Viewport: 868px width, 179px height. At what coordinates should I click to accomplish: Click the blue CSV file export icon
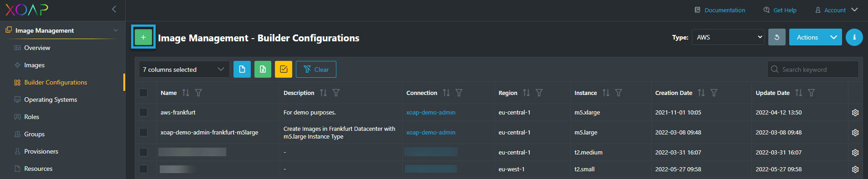click(242, 69)
